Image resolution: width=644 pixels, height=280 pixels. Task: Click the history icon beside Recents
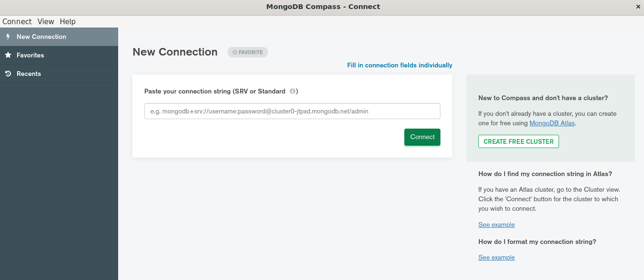click(x=8, y=74)
